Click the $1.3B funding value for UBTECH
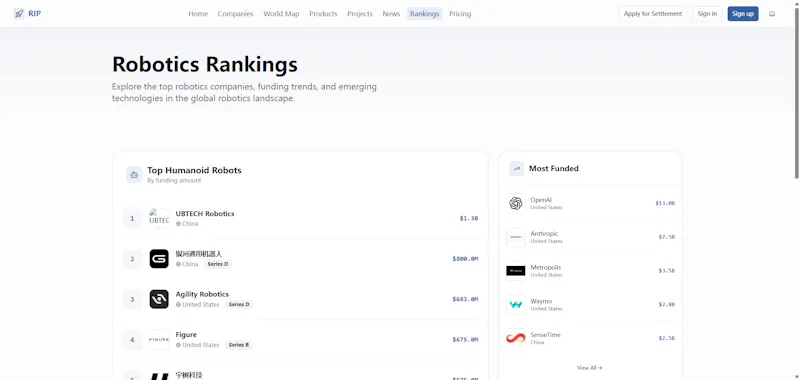 (x=469, y=218)
